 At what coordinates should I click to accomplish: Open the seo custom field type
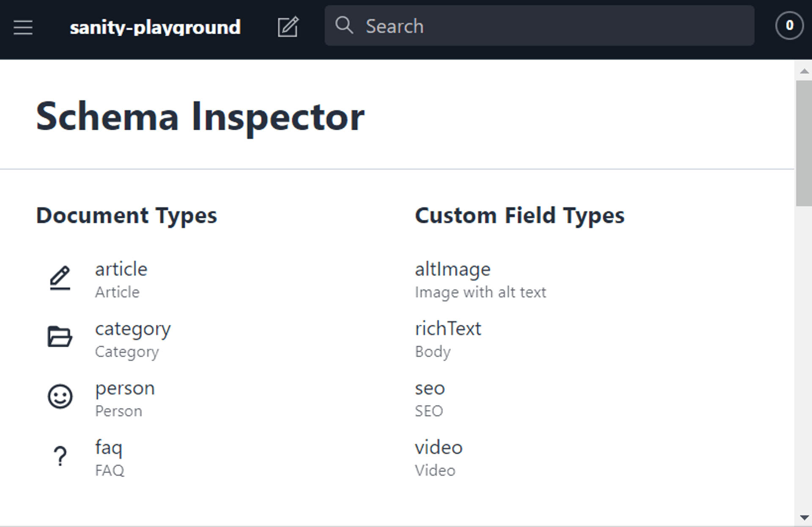point(430,388)
